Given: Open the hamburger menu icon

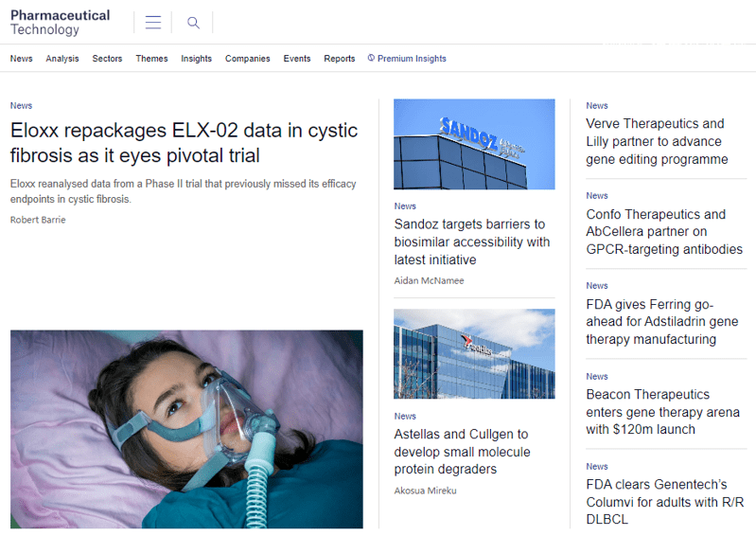Looking at the screenshot, I should pos(153,22).
